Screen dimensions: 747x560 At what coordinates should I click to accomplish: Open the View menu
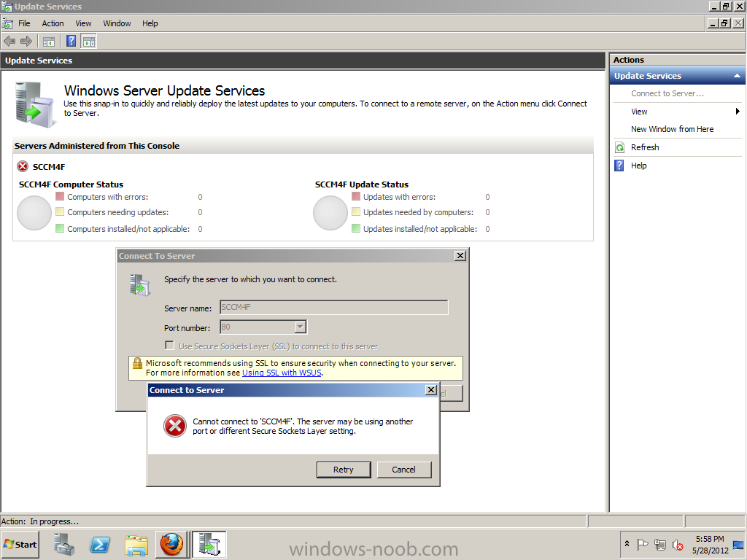(83, 23)
